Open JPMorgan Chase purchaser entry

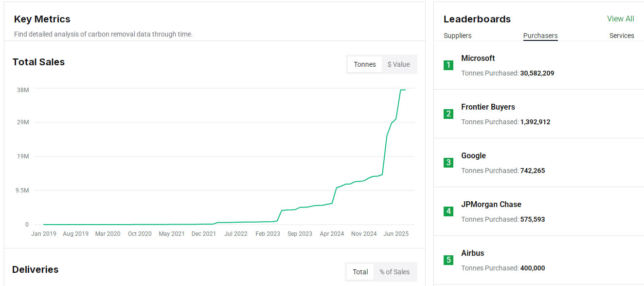point(491,204)
